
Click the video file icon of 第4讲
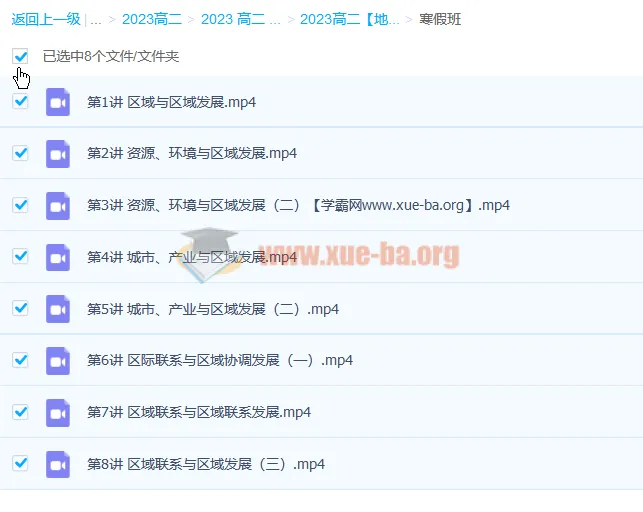(x=58, y=257)
